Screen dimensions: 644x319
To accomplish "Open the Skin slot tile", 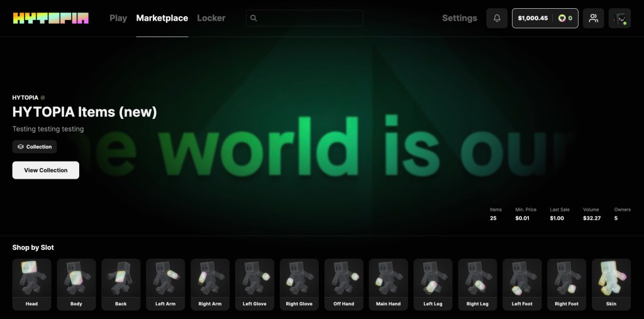I will [x=611, y=284].
